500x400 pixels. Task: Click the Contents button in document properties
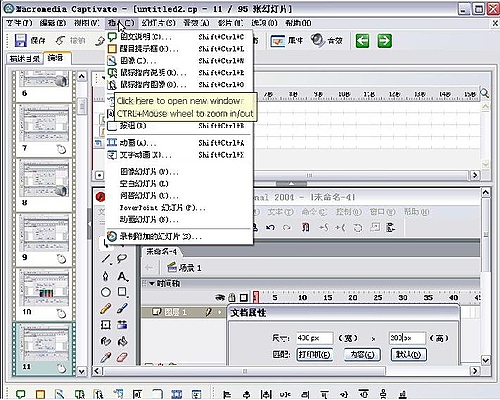tap(362, 354)
